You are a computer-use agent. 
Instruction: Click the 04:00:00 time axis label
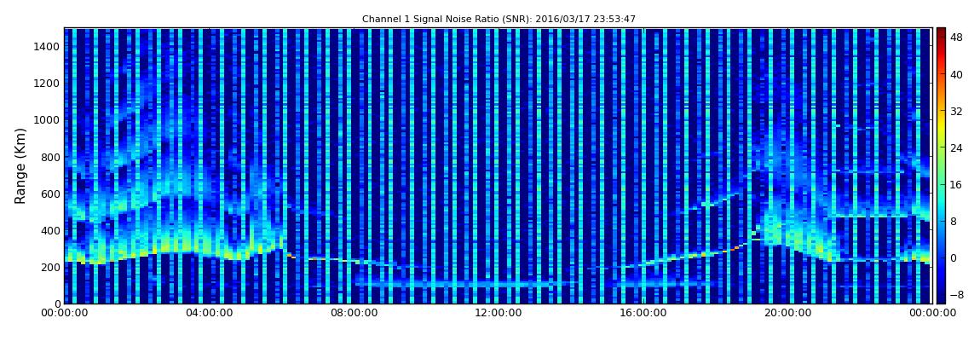pyautogui.click(x=208, y=313)
